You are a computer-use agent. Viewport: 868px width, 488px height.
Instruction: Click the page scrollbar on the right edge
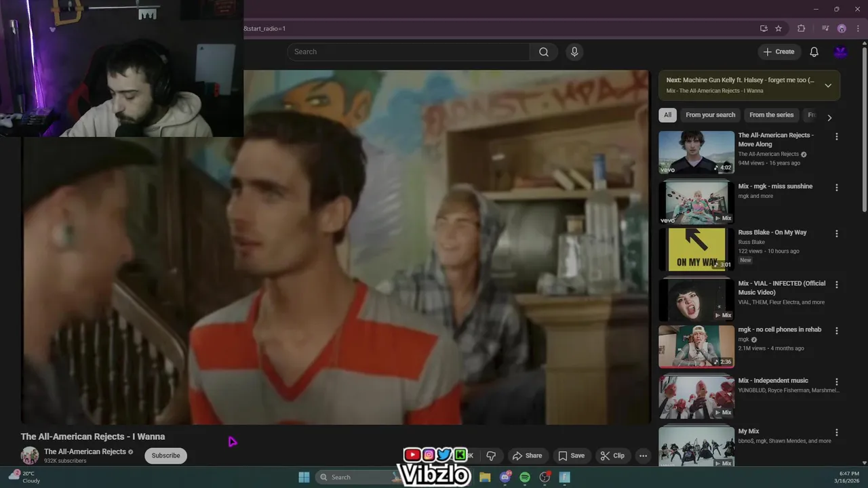pyautogui.click(x=865, y=129)
